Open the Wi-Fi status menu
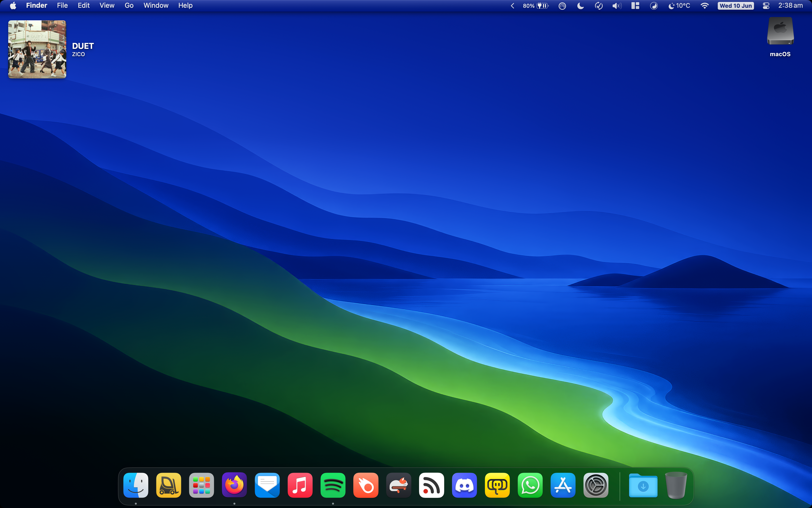This screenshot has height=508, width=812. click(705, 6)
